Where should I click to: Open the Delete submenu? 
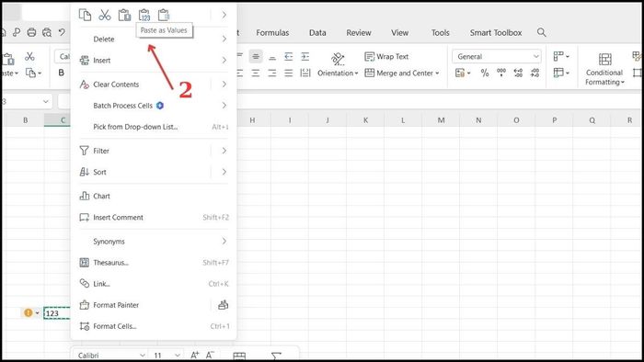[x=154, y=39]
